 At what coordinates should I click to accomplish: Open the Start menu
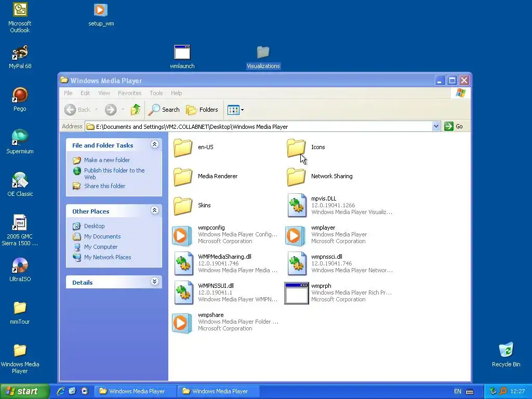(x=24, y=391)
